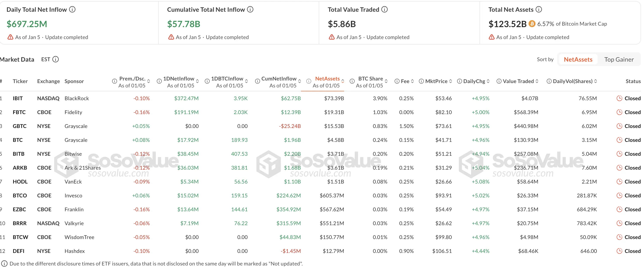Viewport: 644px width, 272px height.
Task: Click info icon before Prem./Dsc. column
Action: pos(115,81)
